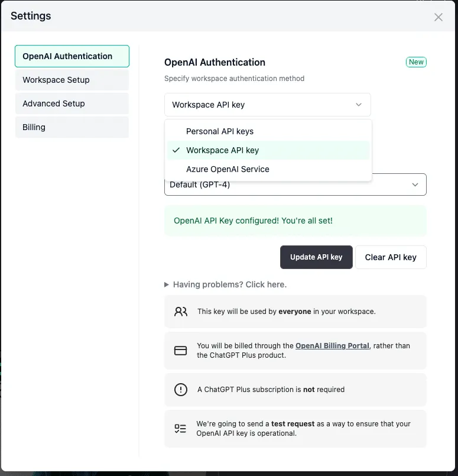
Task: Click the Update API key button
Action: pyautogui.click(x=316, y=257)
